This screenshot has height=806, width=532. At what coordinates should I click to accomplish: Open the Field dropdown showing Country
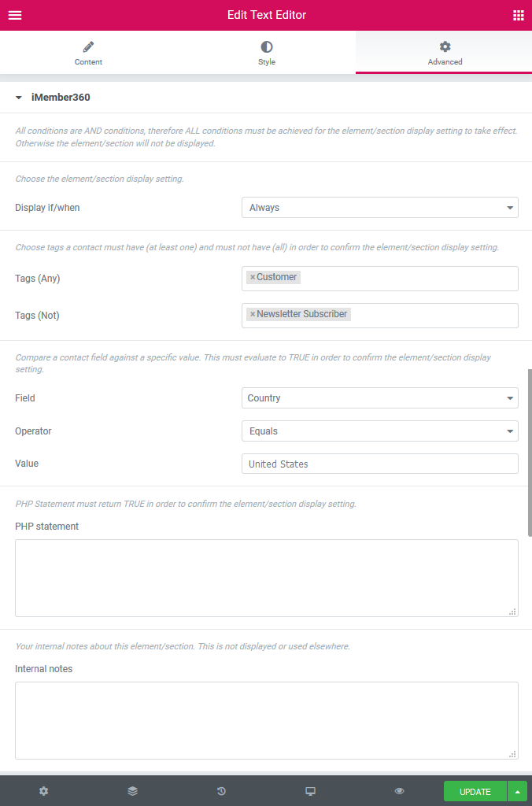coord(379,397)
